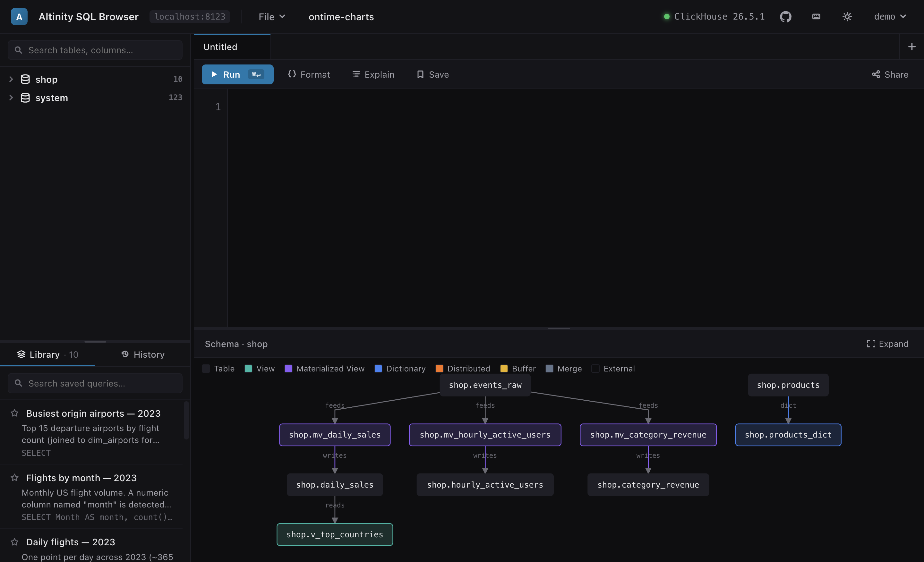Image resolution: width=924 pixels, height=562 pixels.
Task: Open the File dropdown menu
Action: 271,16
